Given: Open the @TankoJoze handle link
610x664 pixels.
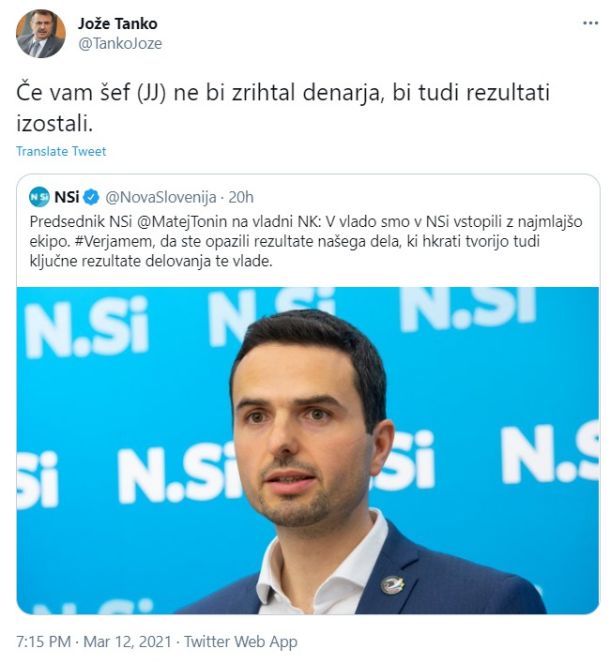Looking at the screenshot, I should [120, 44].
